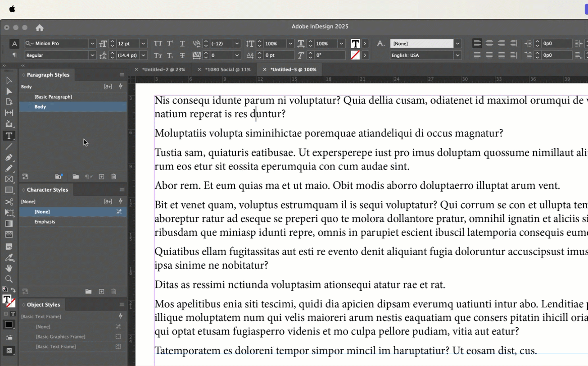Toggle Underline formatting
The image size is (588, 366).
182,44
